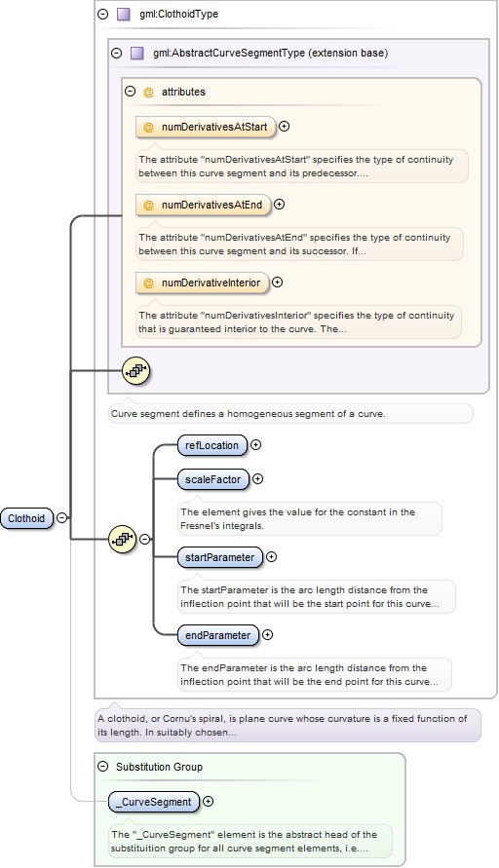Click the orange @ attributes icon

148,92
